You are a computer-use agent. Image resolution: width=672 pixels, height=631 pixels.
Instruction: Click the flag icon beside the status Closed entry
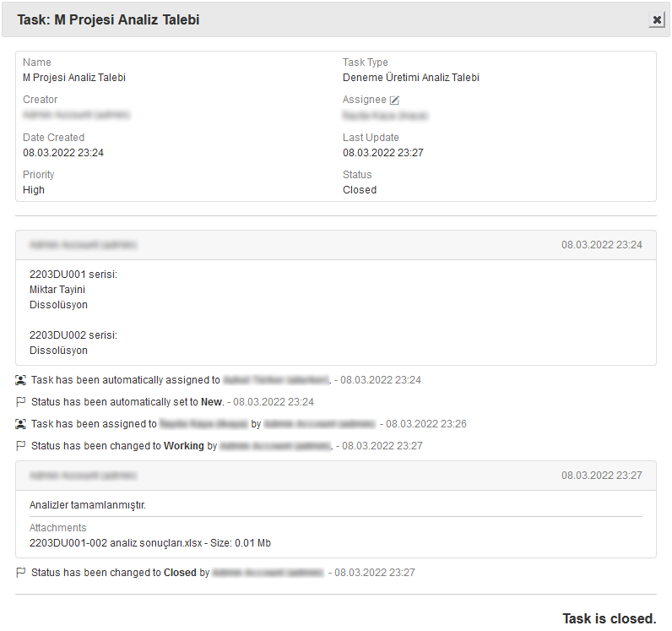pyautogui.click(x=21, y=573)
